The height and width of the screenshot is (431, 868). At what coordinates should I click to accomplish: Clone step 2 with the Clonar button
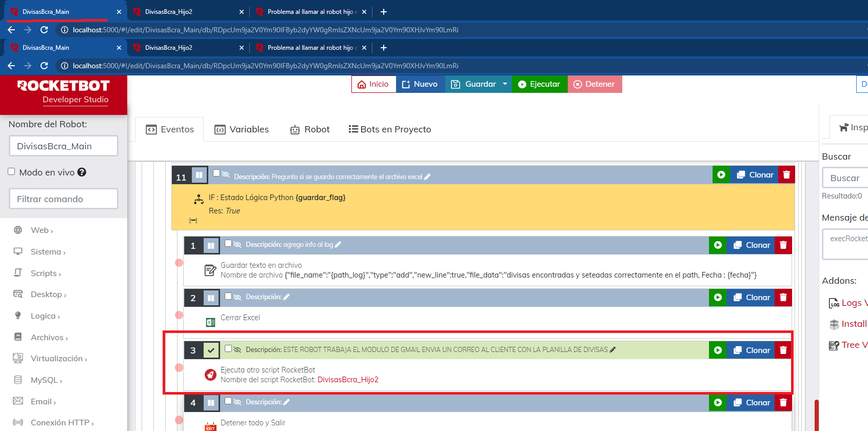pyautogui.click(x=752, y=298)
